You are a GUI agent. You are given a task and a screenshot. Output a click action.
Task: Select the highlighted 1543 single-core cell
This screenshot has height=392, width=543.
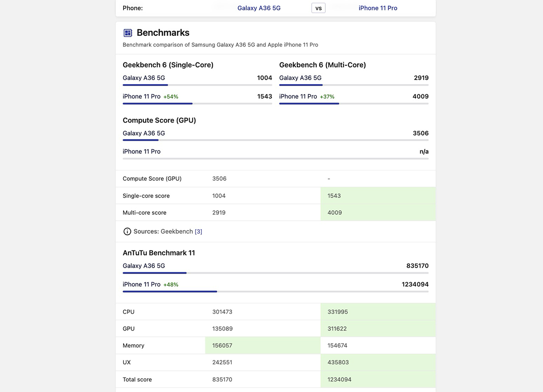pyautogui.click(x=378, y=196)
